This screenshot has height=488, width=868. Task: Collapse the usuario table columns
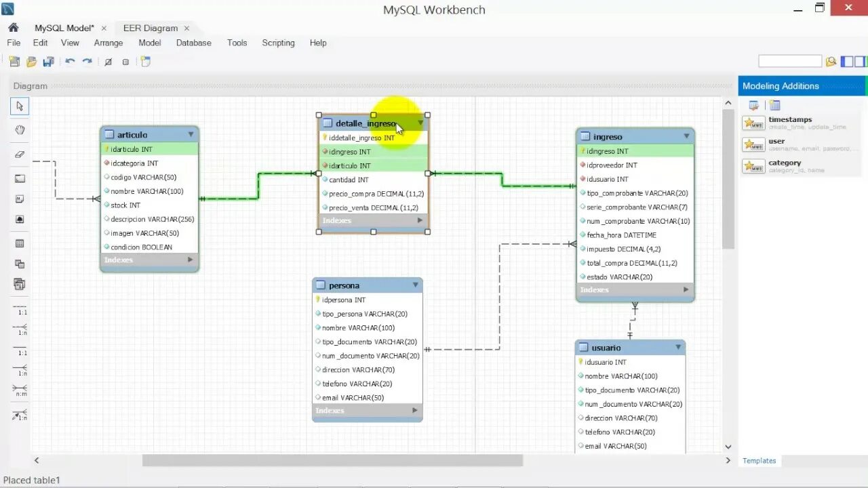click(678, 348)
